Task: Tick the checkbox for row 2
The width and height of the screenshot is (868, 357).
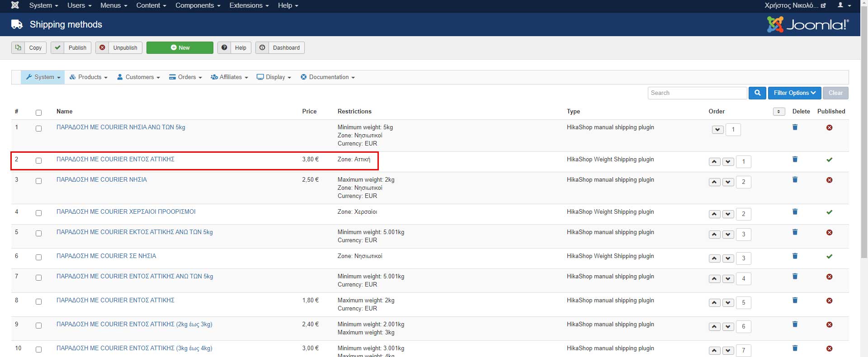Action: coord(38,161)
